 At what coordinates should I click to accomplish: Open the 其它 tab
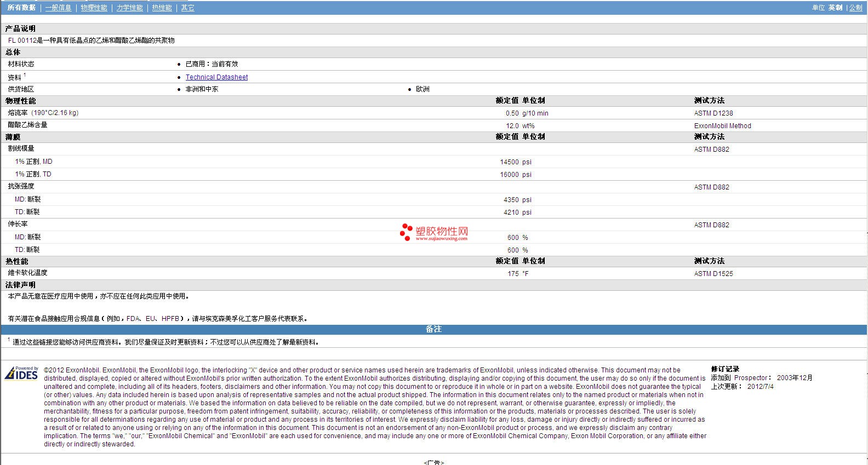click(x=187, y=8)
